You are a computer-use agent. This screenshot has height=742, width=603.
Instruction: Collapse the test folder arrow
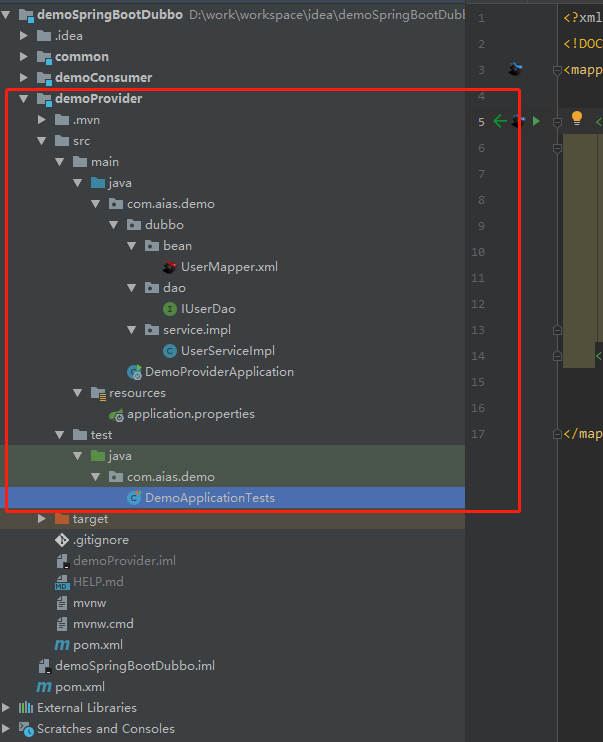pyautogui.click(x=60, y=435)
